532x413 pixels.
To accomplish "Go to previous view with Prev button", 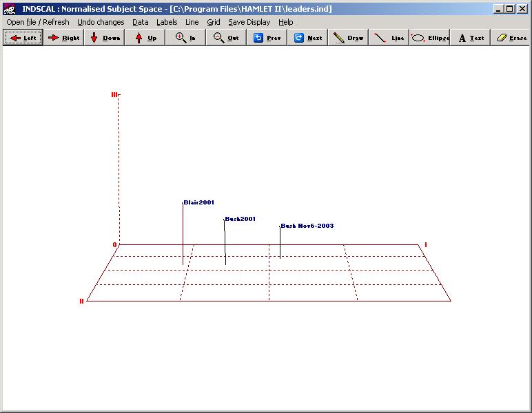I will point(267,38).
